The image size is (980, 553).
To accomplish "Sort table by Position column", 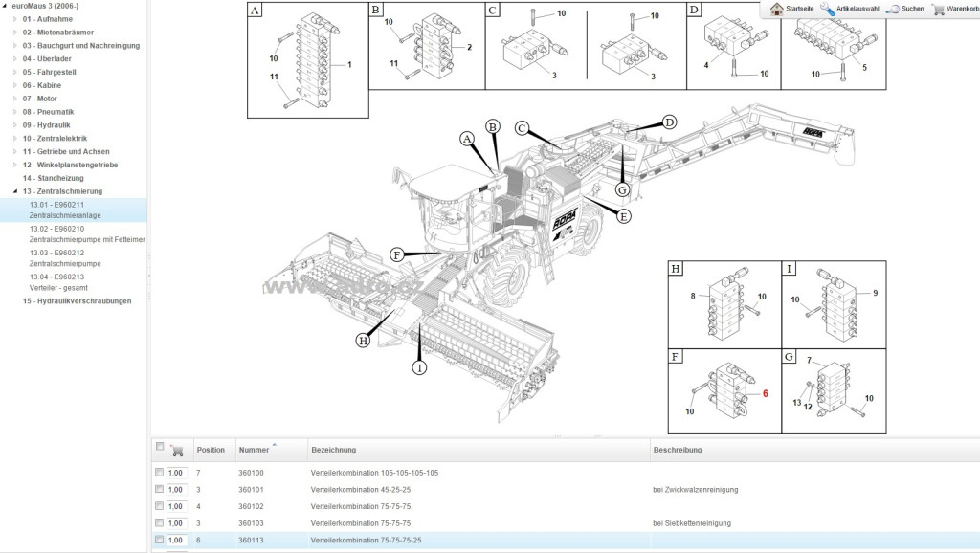I will [x=211, y=450].
